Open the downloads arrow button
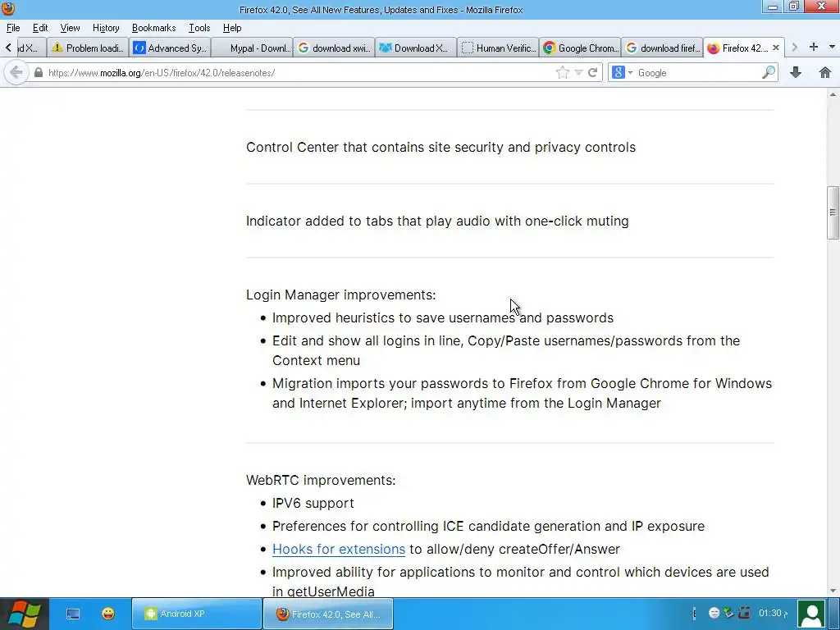The image size is (840, 630). point(796,72)
